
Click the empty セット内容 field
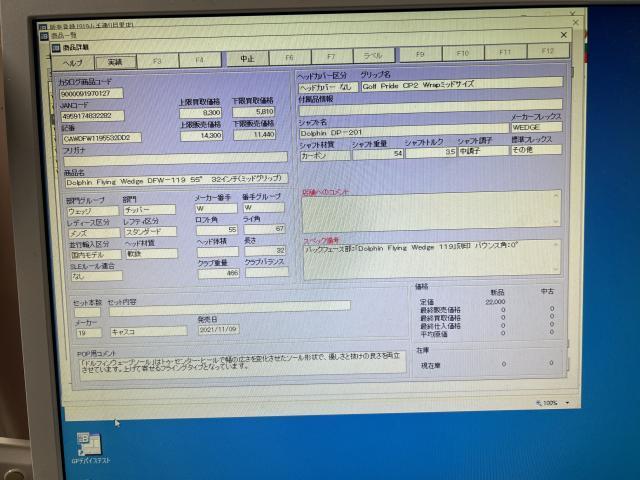[229, 308]
